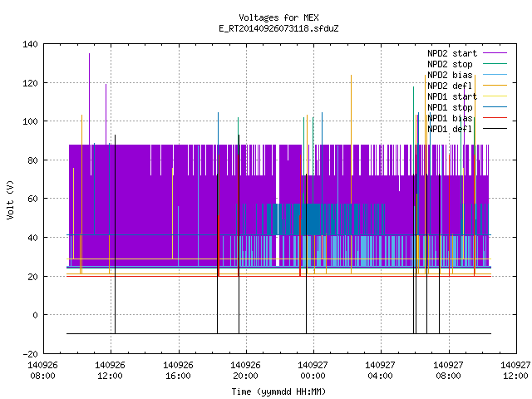Click the file name E_RT20140926073118.sfduZ

(278, 28)
